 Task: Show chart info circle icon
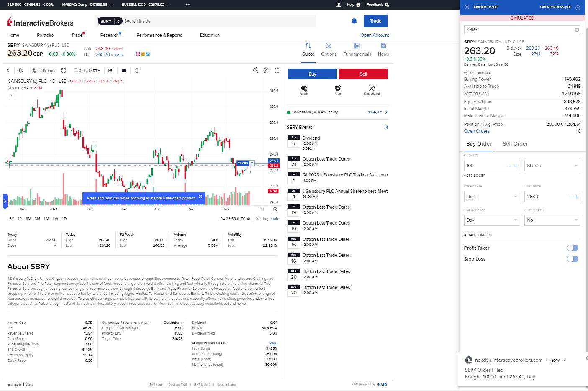137,71
